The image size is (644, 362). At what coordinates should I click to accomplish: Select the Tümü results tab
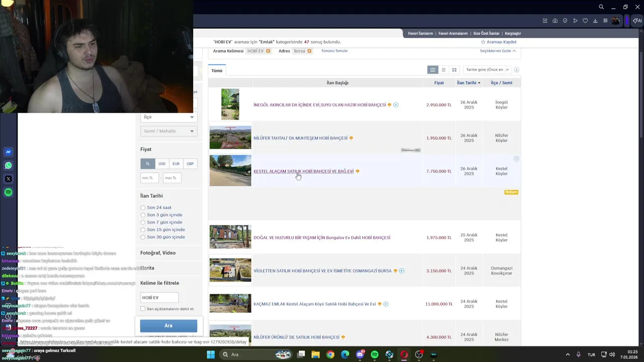point(217,71)
